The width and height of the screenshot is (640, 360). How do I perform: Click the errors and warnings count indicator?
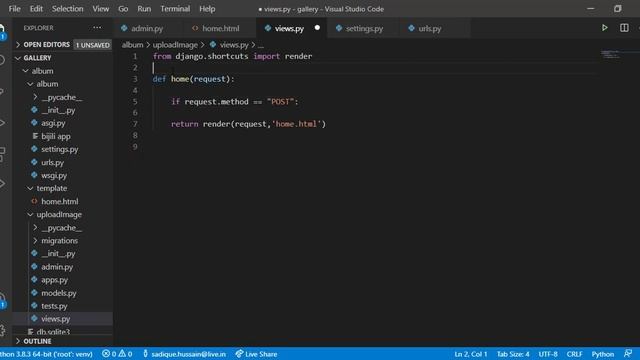coord(117,354)
